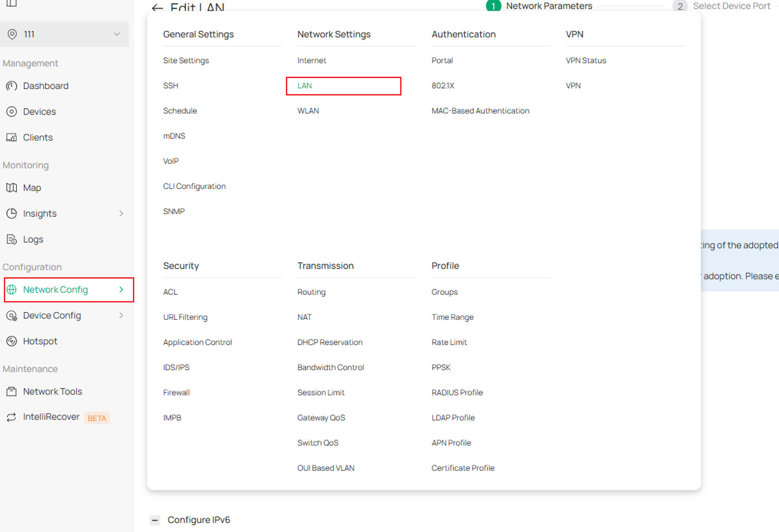Open Bandwidth Control
This screenshot has width=779, height=532.
tap(330, 367)
